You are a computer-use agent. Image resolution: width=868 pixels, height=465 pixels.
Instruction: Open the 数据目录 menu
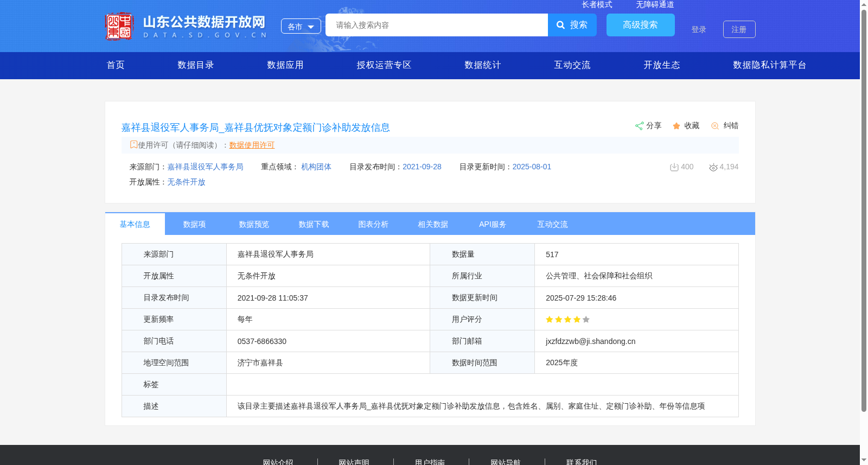click(196, 65)
